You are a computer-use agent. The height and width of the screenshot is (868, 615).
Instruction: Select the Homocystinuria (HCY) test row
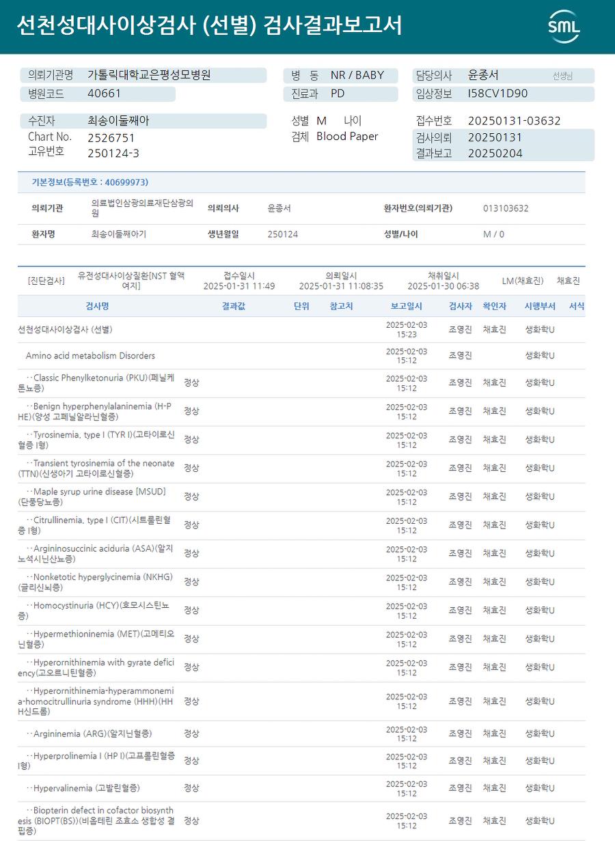click(301, 611)
